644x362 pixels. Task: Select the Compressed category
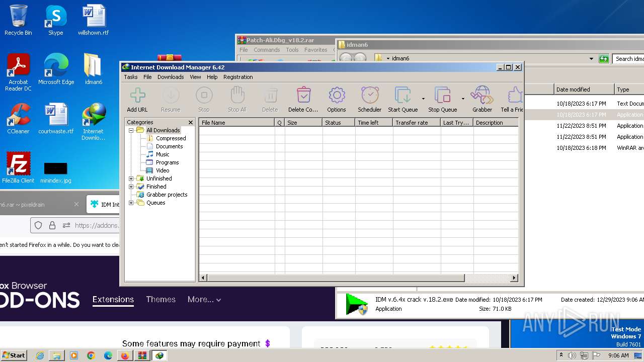coord(171,138)
